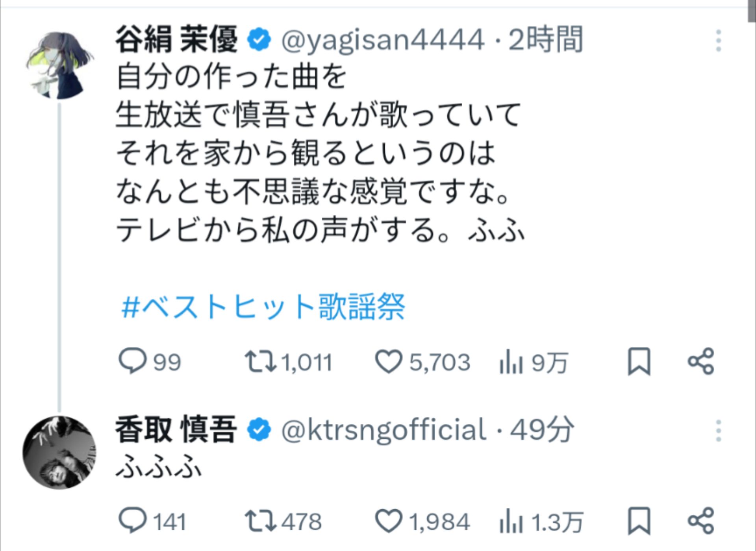This screenshot has height=551, width=756.
Task: Open more options menu on 谷絹茉優's tweet
Action: (719, 39)
